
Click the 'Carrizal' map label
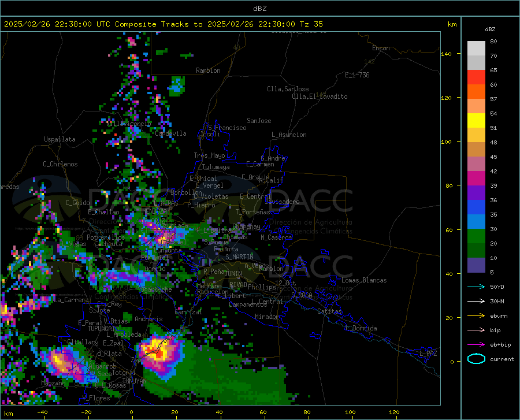tap(188, 312)
